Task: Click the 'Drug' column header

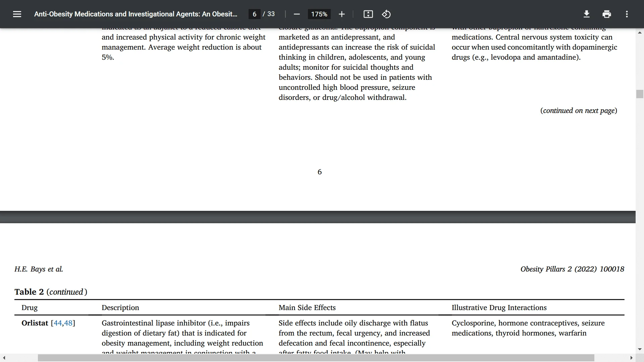Action: tap(30, 308)
